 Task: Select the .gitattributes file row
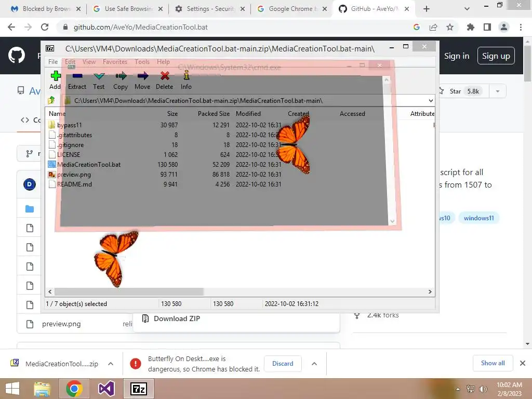click(239, 135)
